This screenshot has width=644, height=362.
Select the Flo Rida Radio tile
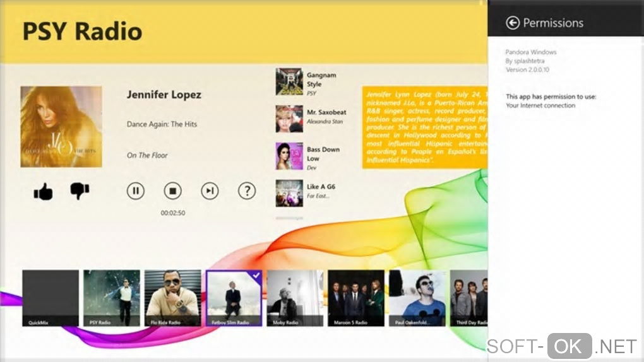[173, 298]
